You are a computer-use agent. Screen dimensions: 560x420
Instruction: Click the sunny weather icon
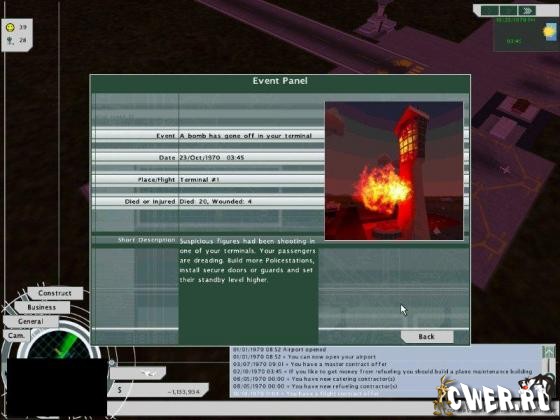550,32
